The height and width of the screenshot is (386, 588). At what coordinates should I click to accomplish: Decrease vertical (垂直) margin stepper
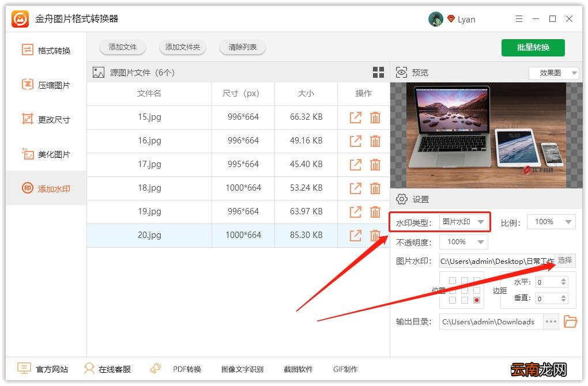tap(563, 301)
